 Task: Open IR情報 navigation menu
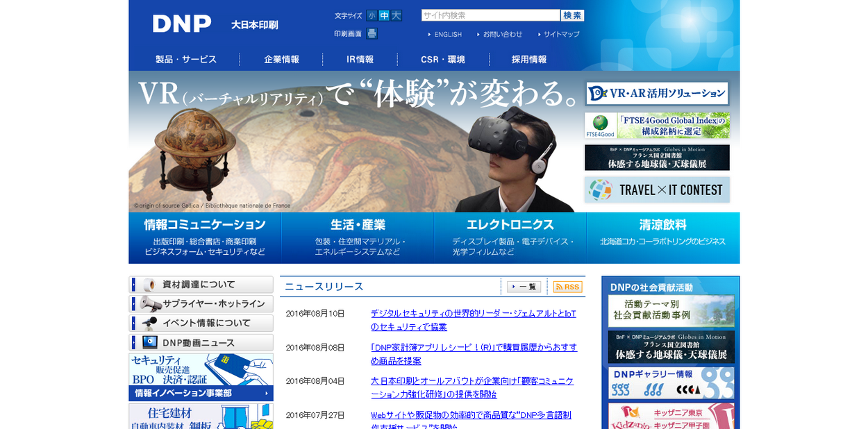coord(360,60)
